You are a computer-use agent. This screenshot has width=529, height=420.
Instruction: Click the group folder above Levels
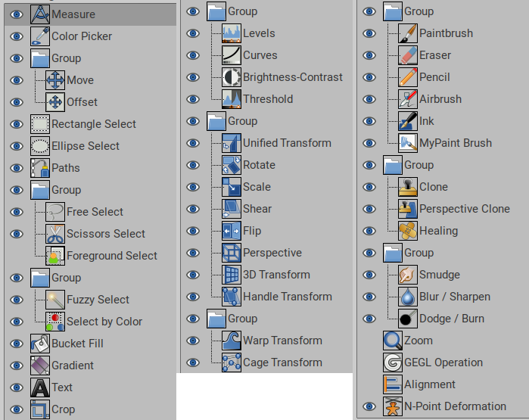coord(216,11)
